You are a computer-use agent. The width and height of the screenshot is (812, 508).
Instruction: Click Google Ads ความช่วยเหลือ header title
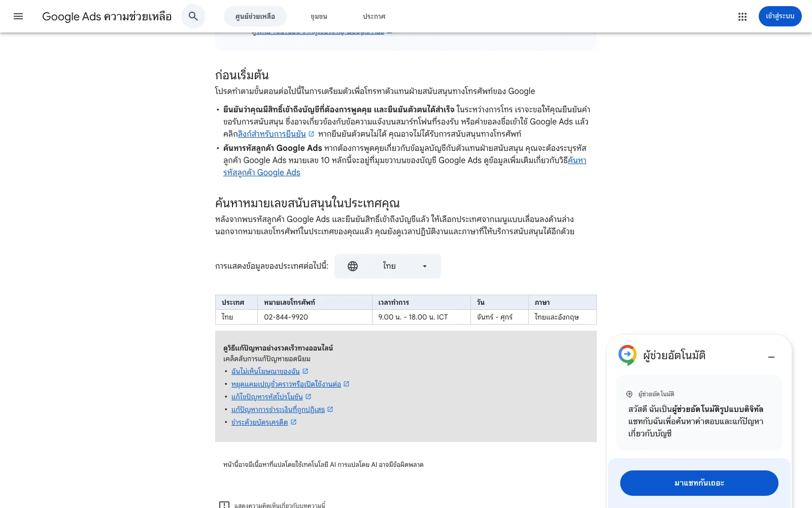107,16
